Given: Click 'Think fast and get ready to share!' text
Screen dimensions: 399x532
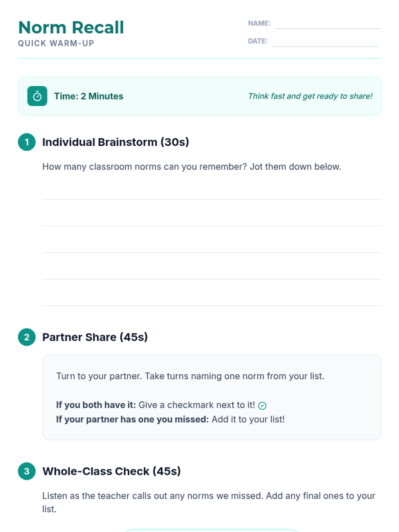Looking at the screenshot, I should pos(310,96).
